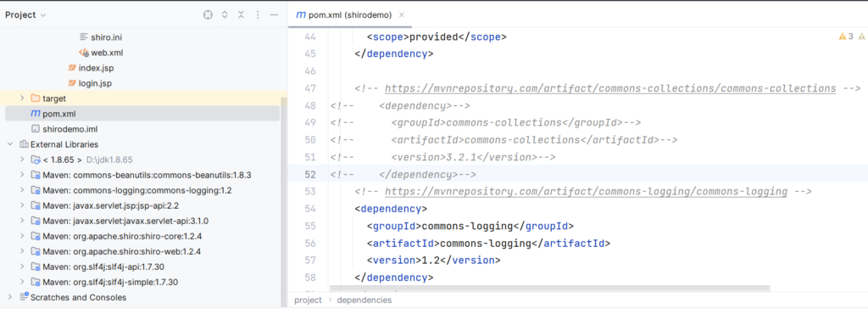
Task: Open the commons-logging mvnrepository link
Action: tap(586, 191)
